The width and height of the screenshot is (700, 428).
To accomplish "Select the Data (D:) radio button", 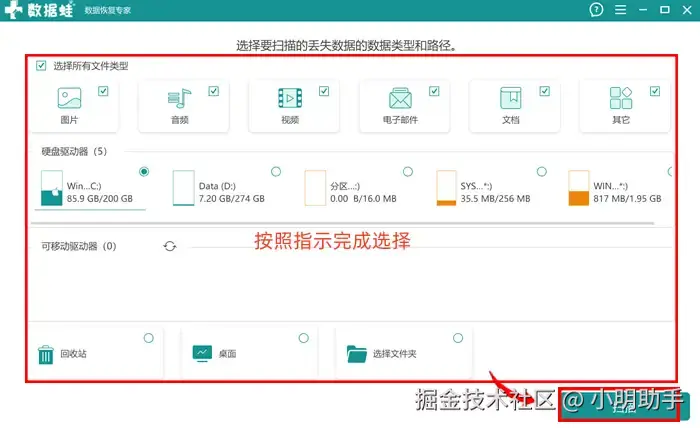I will 276,171.
